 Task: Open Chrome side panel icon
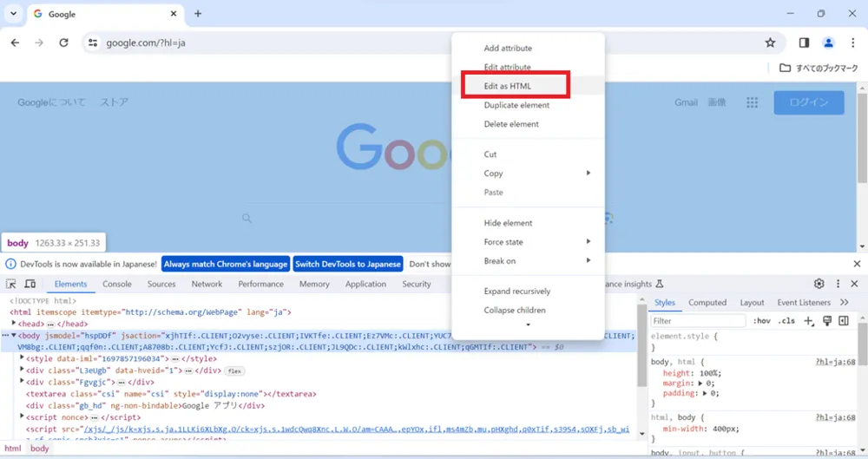804,43
